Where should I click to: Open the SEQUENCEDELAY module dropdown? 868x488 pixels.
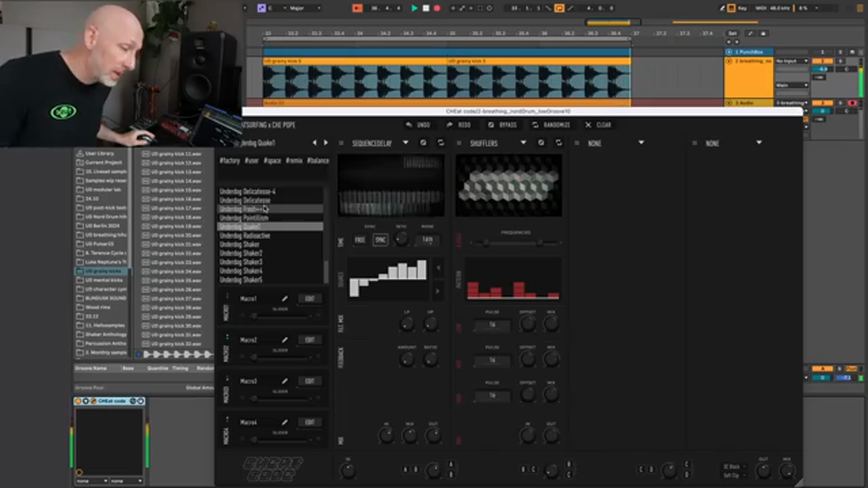click(x=406, y=143)
